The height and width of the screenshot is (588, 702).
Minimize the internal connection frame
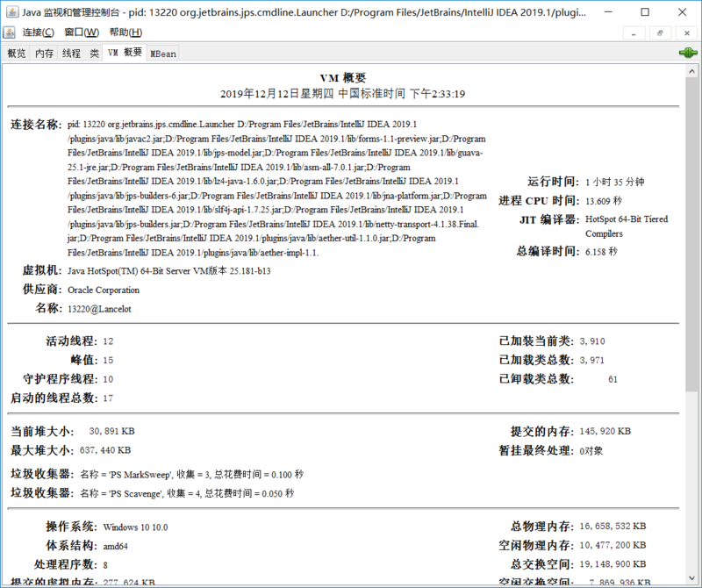tap(634, 32)
